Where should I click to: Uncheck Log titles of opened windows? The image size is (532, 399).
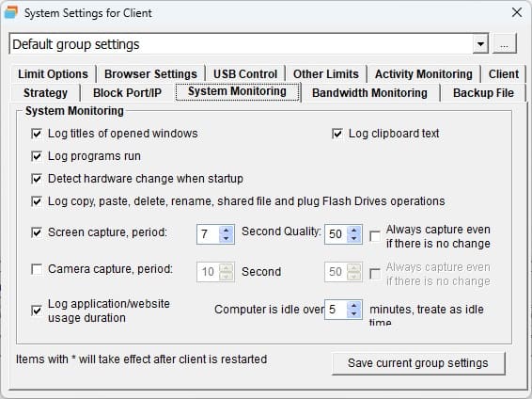[37, 134]
